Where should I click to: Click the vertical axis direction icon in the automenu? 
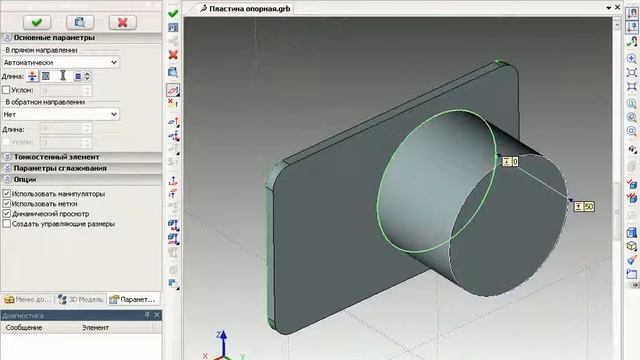(x=173, y=180)
